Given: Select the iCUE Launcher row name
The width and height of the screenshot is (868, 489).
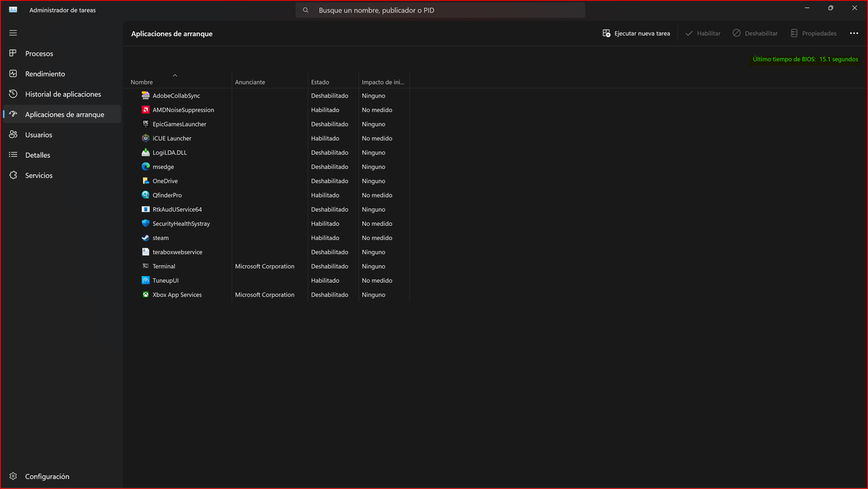Looking at the screenshot, I should 172,138.
